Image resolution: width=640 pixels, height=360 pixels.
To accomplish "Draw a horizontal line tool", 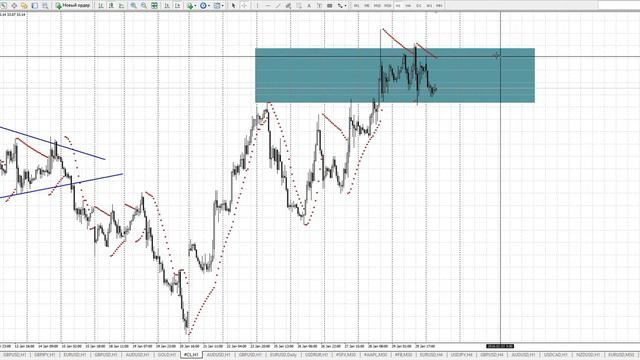I will 268,6.
